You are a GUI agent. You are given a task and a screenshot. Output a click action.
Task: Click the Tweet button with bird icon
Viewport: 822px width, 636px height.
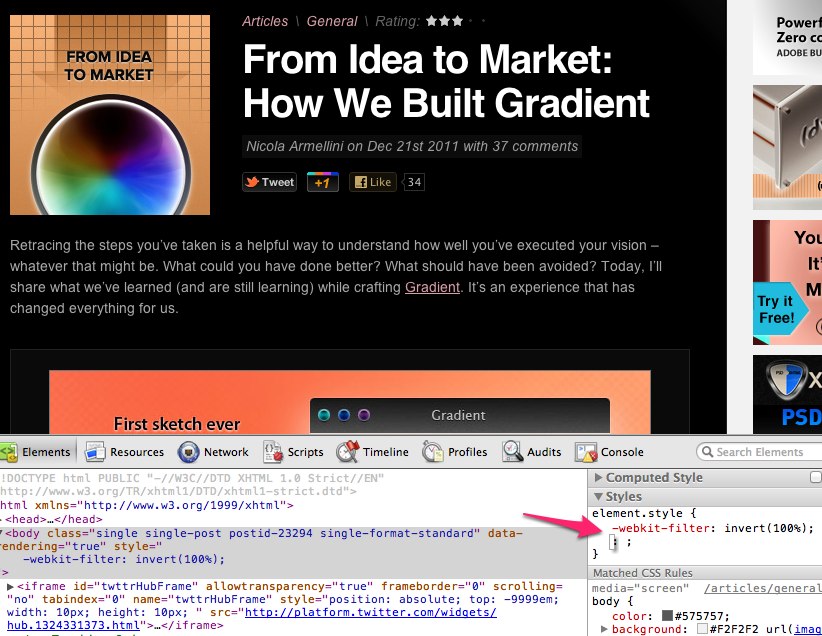[269, 182]
